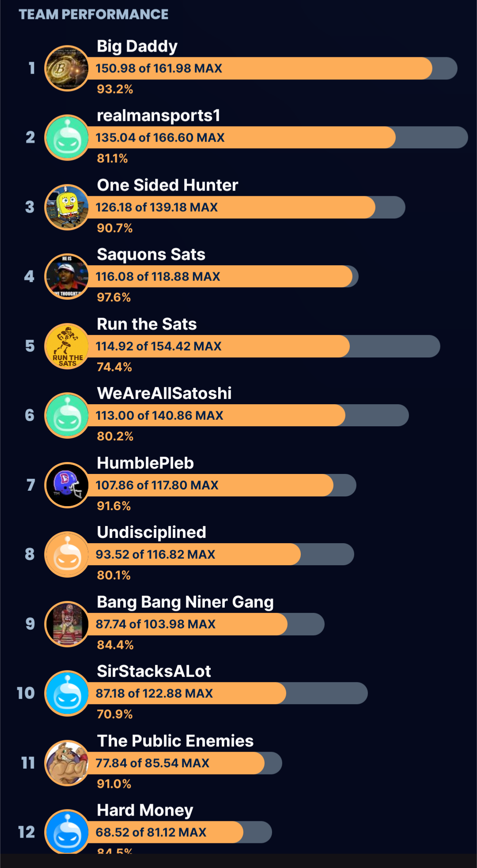Tap HumblePleb's Broncos helmet avatar
The width and height of the screenshot is (477, 868).
[x=67, y=485]
